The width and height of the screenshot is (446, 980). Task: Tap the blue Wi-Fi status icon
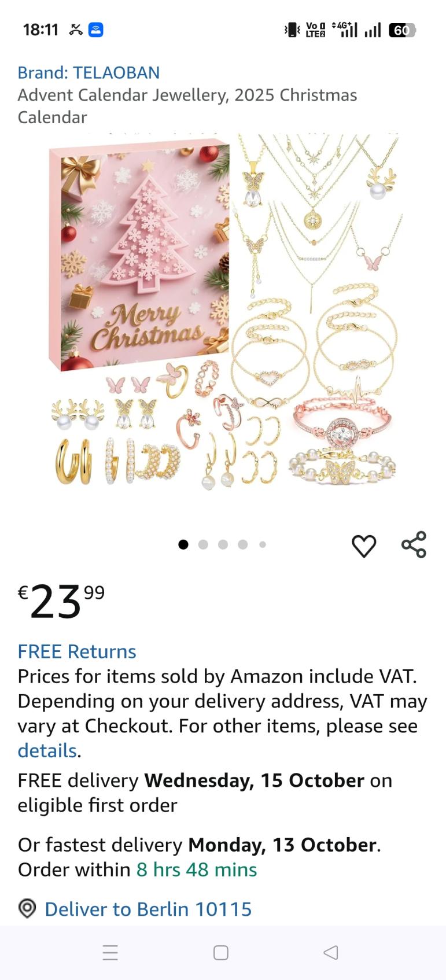click(95, 30)
